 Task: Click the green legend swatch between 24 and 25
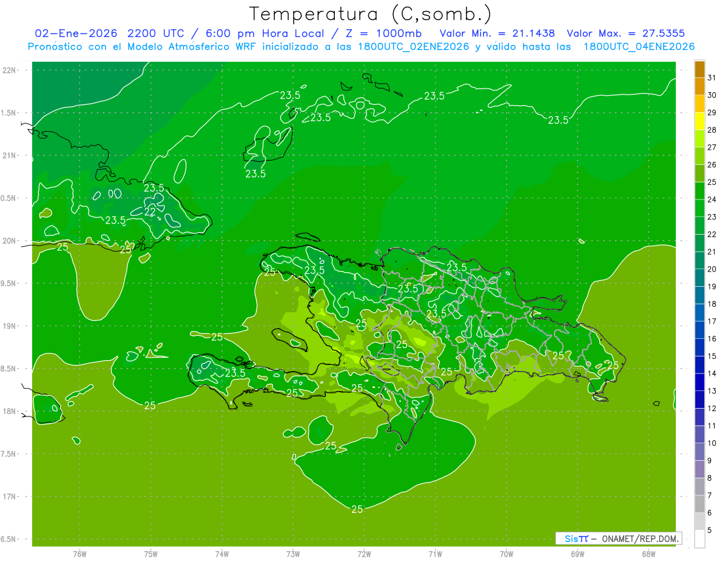pos(699,191)
